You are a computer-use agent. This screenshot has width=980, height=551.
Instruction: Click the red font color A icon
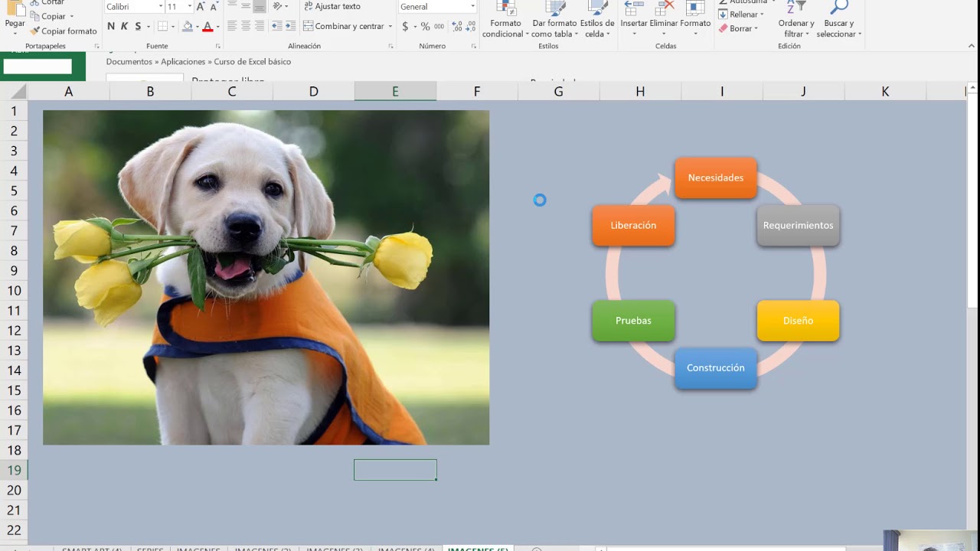click(207, 26)
